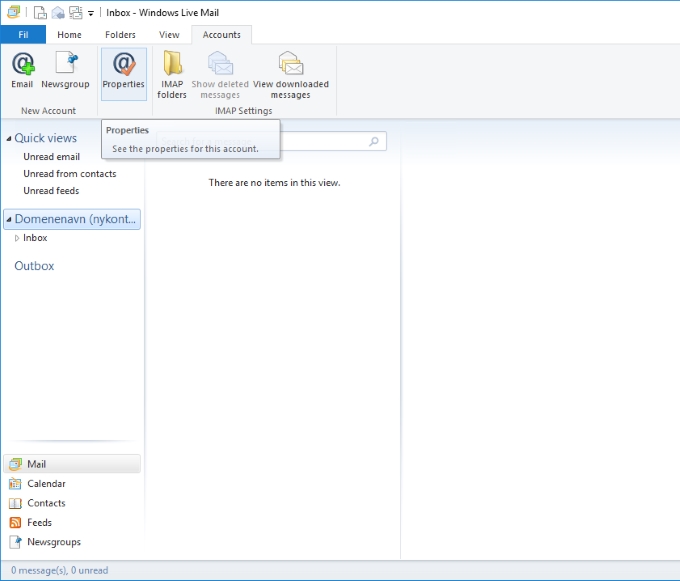Click Show deleted messages
This screenshot has width=680, height=581.
(x=220, y=75)
